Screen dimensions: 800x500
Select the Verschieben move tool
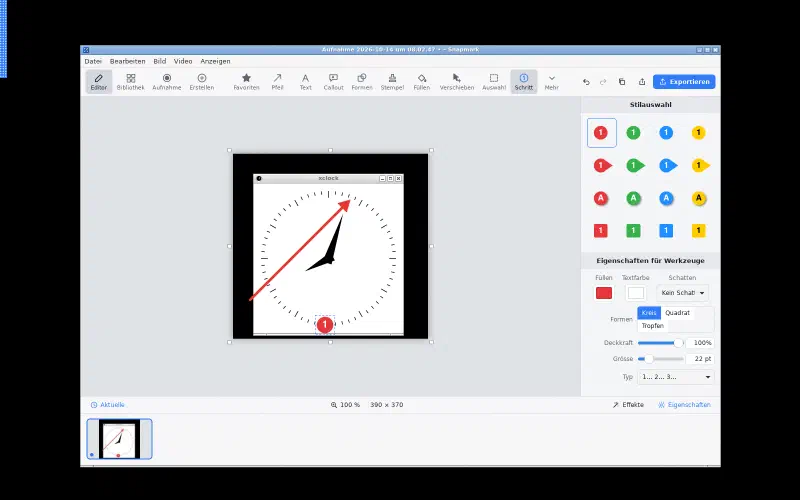click(457, 82)
